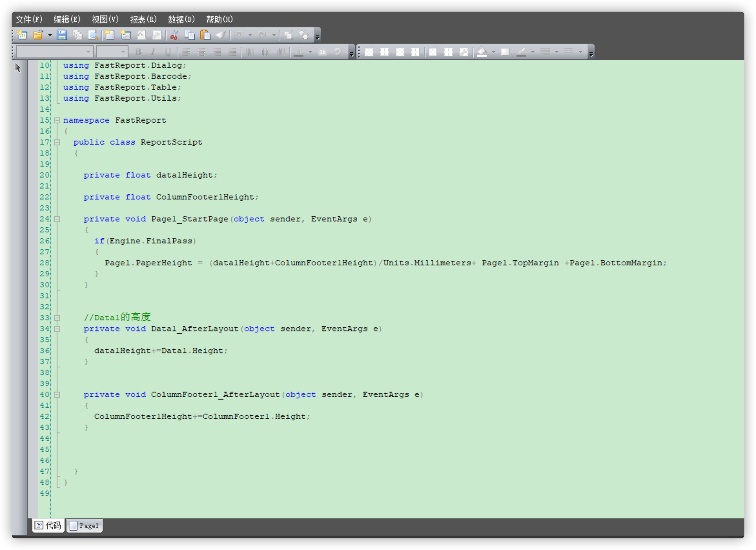Click the new report page icon
Viewport: 756px width, 550px height.
[x=110, y=35]
